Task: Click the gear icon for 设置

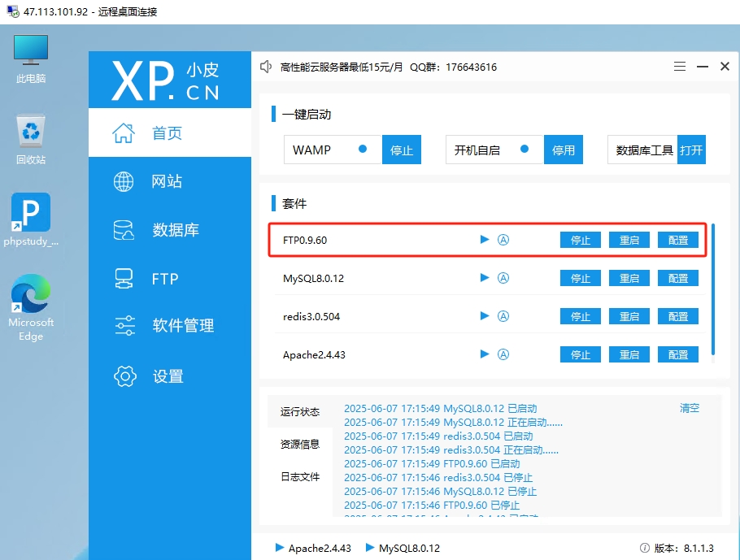Action: click(125, 376)
